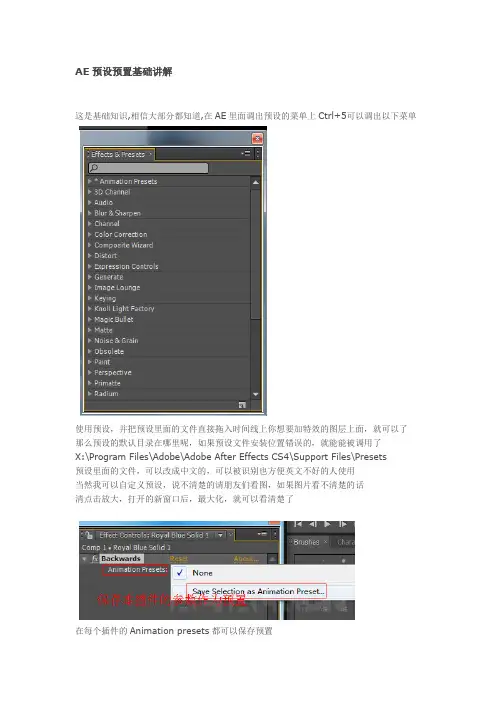The image size is (496, 702).
Task: Expand the Expression Controls category
Action: pyautogui.click(x=90, y=266)
